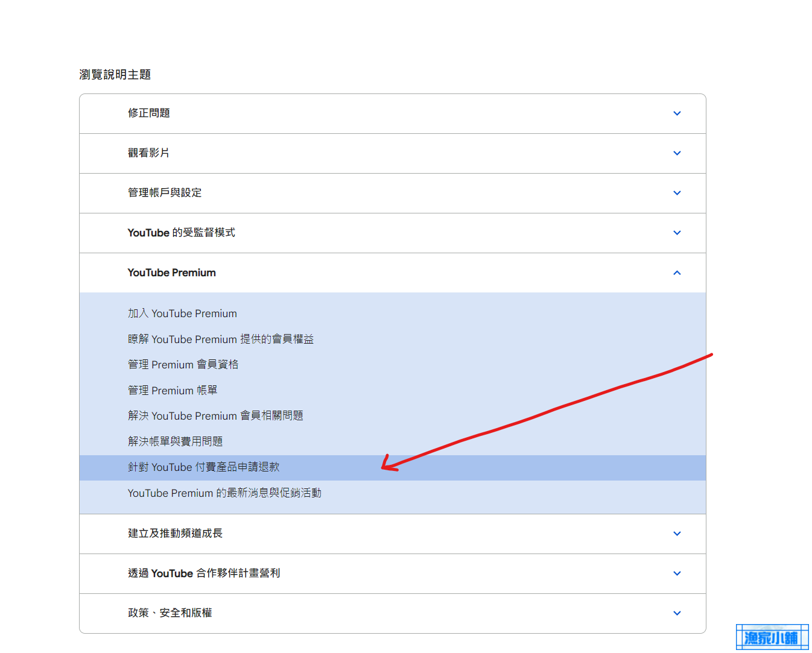Open 解決 YouTube Premium 會員相關問題
Screen dimensions: 812x653
coord(215,415)
